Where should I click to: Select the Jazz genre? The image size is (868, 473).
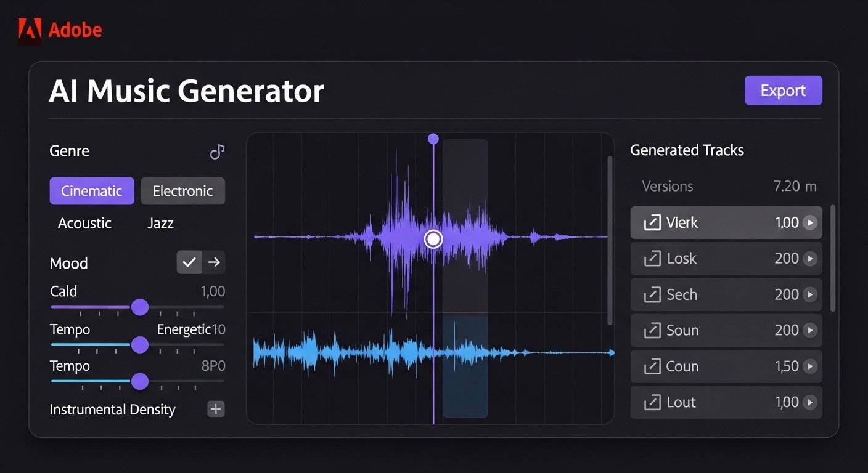click(x=160, y=223)
